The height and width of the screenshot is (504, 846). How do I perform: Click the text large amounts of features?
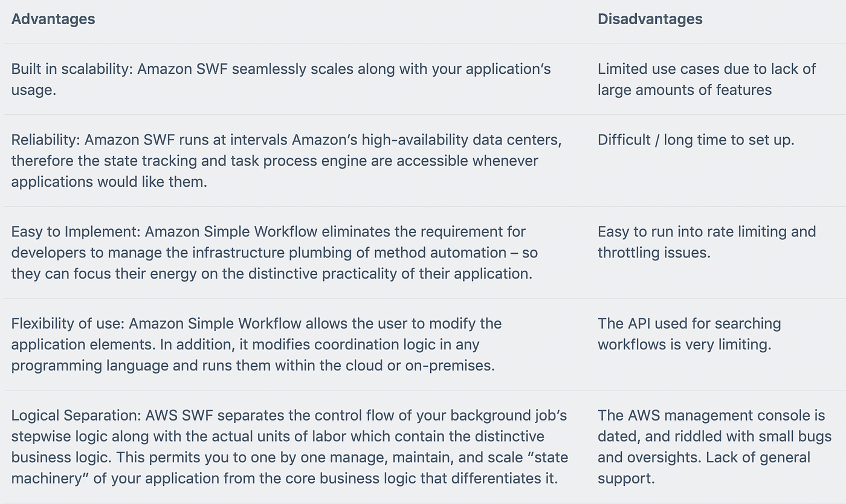pos(685,90)
